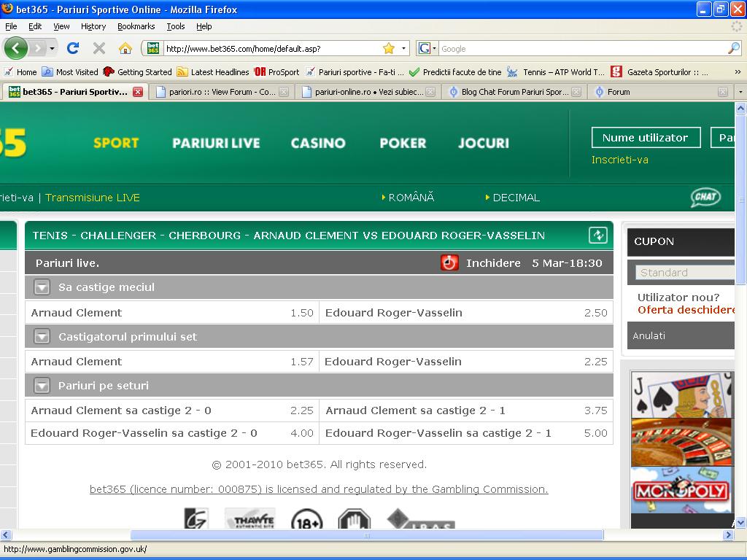Image resolution: width=747 pixels, height=560 pixels.
Task: Click the Anulati button in coupon
Action: [649, 335]
